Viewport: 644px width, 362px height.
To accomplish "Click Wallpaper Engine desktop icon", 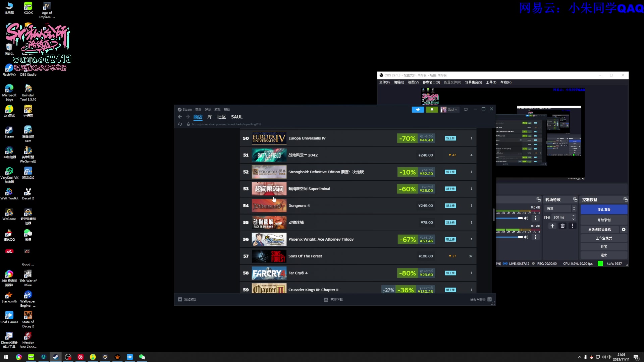I will click(x=28, y=299).
